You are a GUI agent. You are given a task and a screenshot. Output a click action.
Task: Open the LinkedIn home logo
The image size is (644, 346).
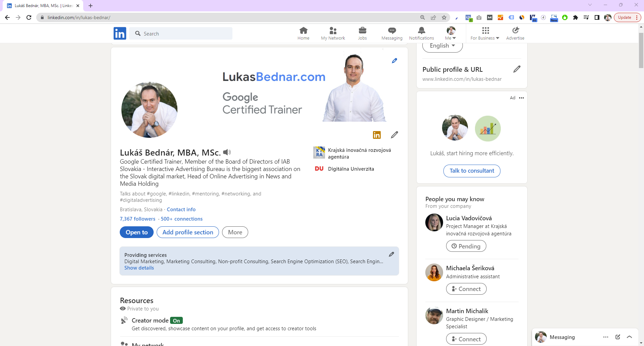pyautogui.click(x=120, y=34)
